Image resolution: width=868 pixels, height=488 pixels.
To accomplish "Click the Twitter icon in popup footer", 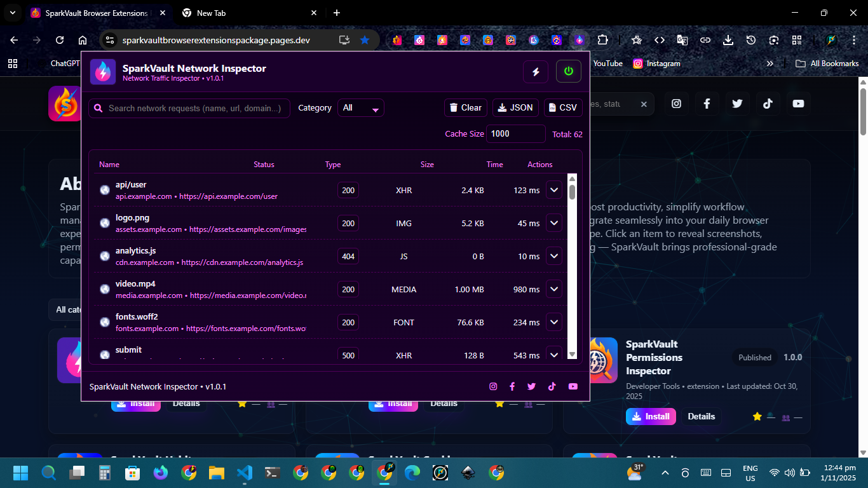I will click(532, 386).
